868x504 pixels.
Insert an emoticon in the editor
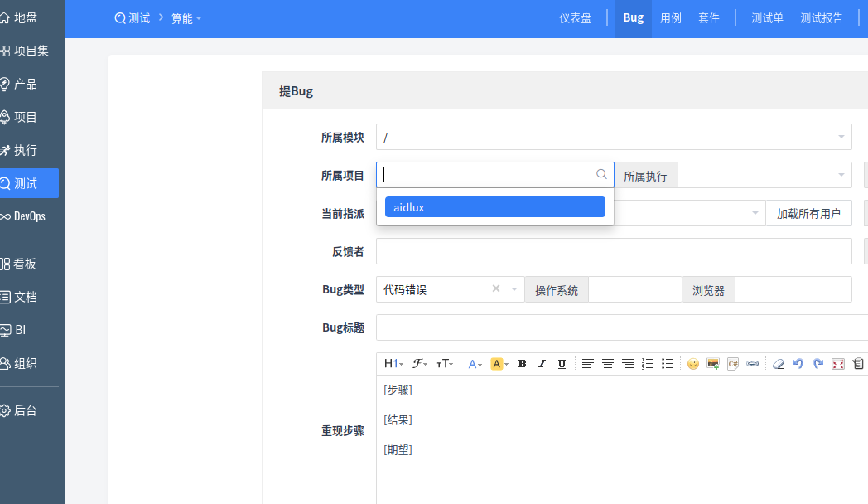pyautogui.click(x=693, y=364)
